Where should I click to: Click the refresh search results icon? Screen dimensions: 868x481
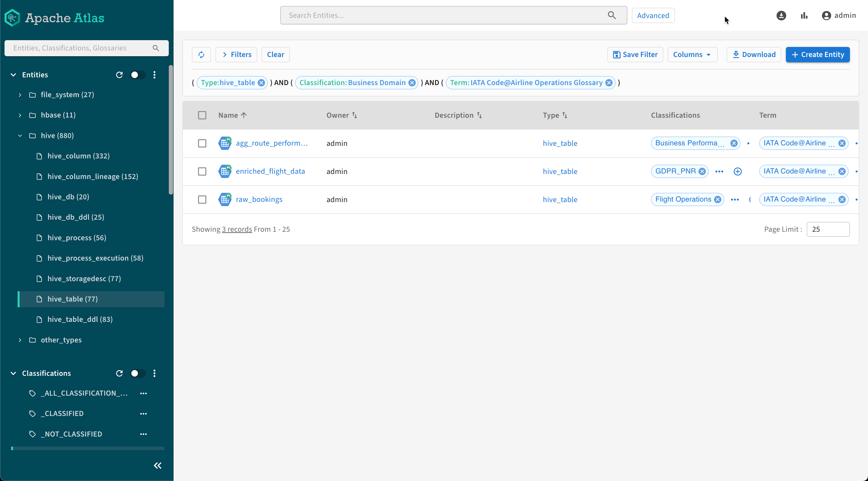click(201, 54)
